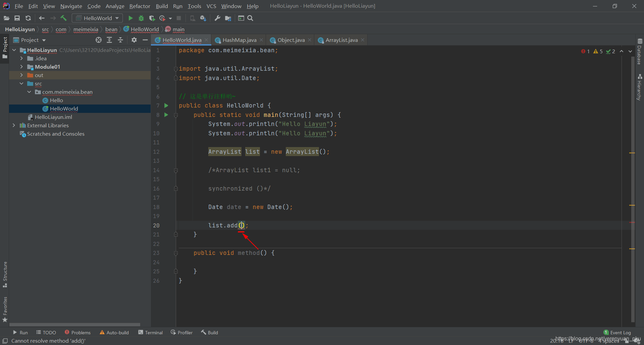Open the Problems tool window
Screen dimensions: 644x345
(x=77, y=332)
